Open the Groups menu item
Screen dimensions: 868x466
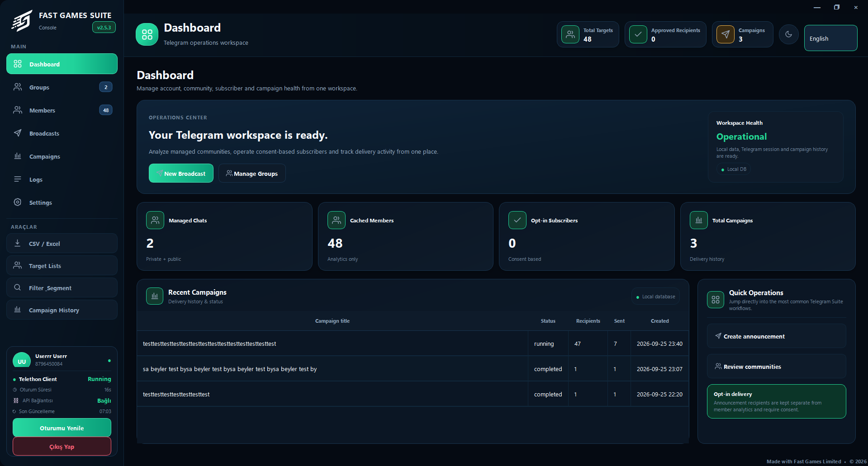pyautogui.click(x=62, y=87)
